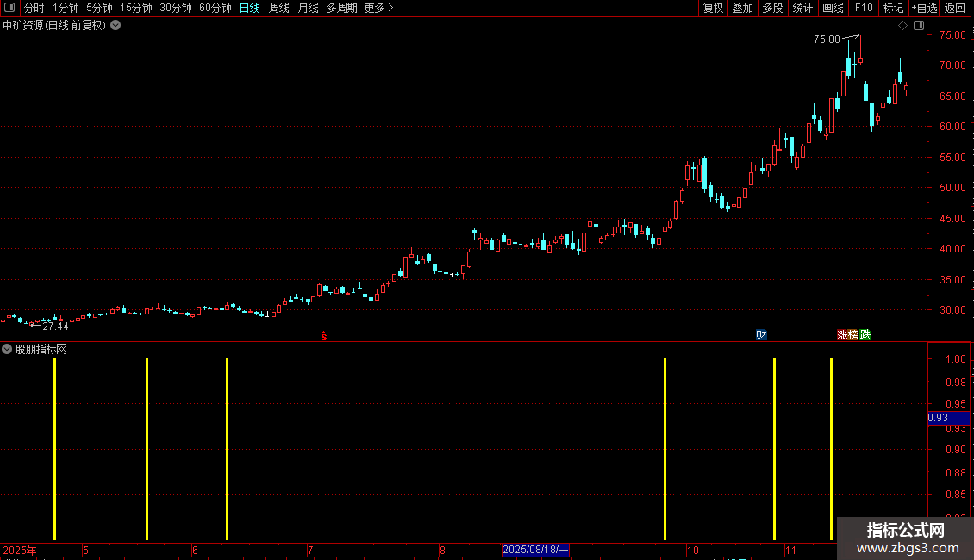Open the F10 company info page
The image size is (974, 560).
[864, 8]
